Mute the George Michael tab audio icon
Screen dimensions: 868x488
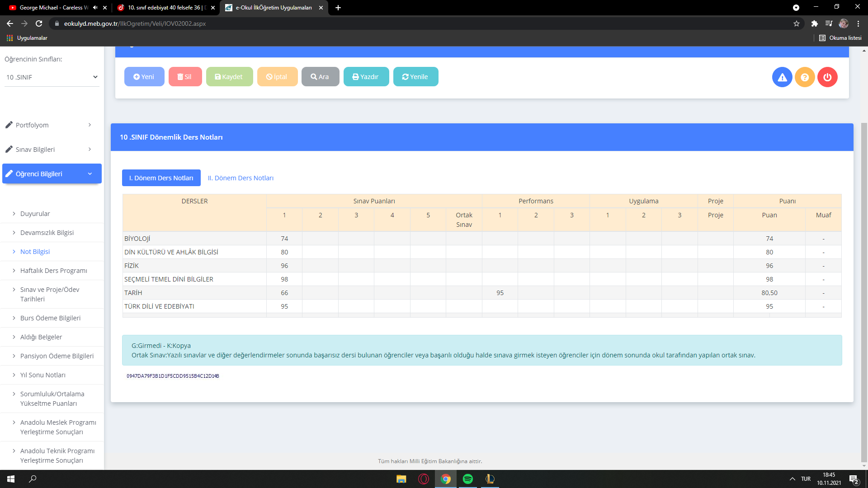(95, 8)
